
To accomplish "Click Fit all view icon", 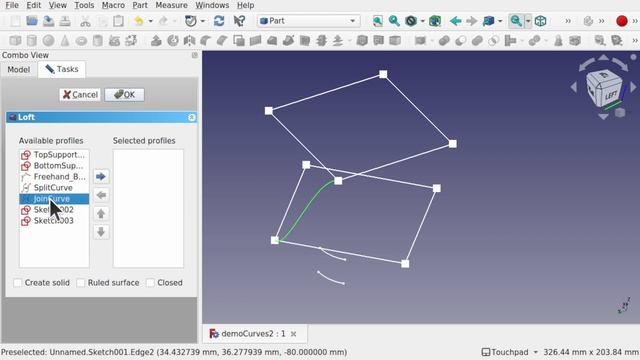I will pyautogui.click(x=378, y=21).
